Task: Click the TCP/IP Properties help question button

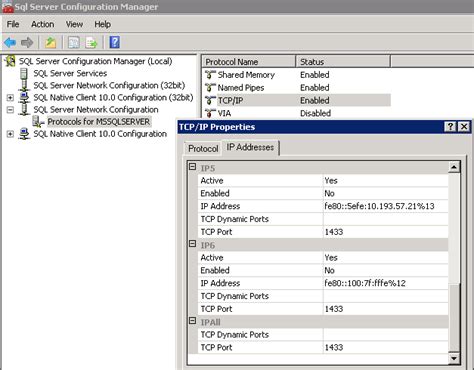Action: click(x=450, y=127)
